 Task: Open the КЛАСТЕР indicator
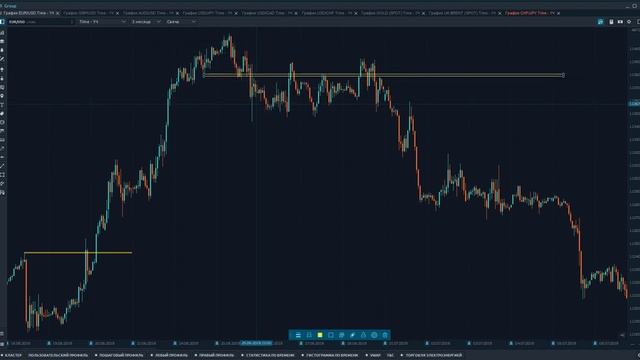coord(13,356)
